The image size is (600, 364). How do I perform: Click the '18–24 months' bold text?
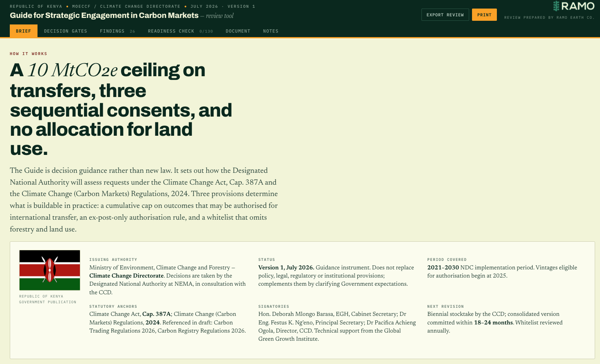click(x=493, y=323)
